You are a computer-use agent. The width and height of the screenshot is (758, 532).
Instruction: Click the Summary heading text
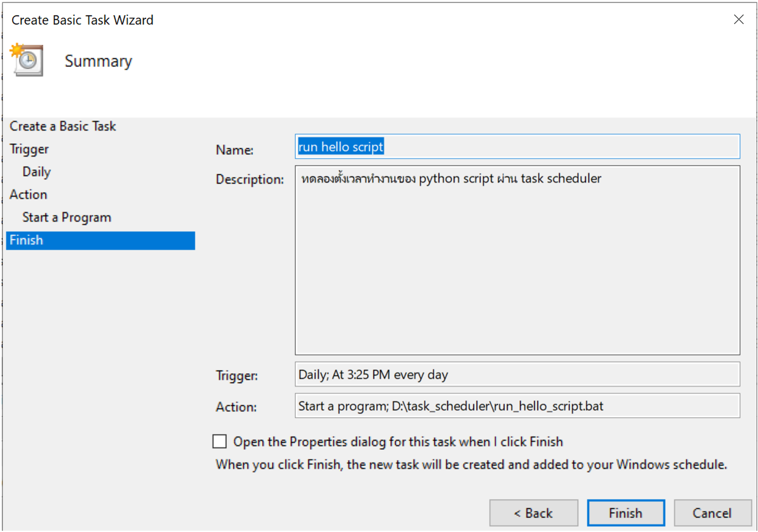coord(98,61)
